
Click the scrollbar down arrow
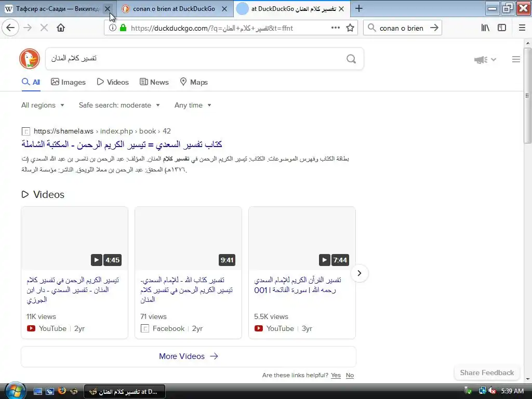coord(527,379)
